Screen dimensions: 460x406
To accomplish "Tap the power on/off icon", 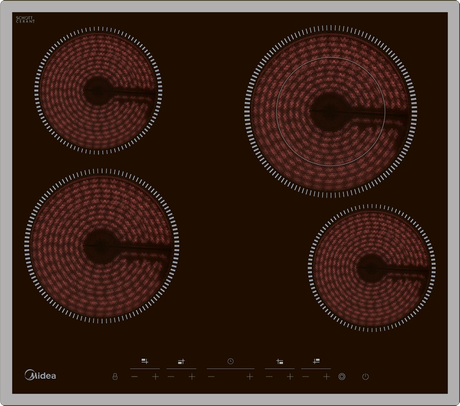I will [x=365, y=377].
